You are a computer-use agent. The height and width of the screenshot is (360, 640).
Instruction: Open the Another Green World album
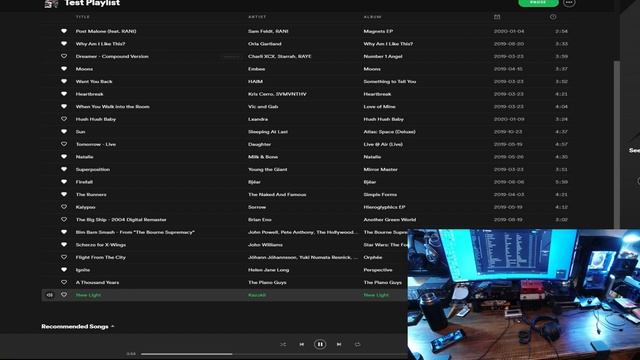pos(390,220)
